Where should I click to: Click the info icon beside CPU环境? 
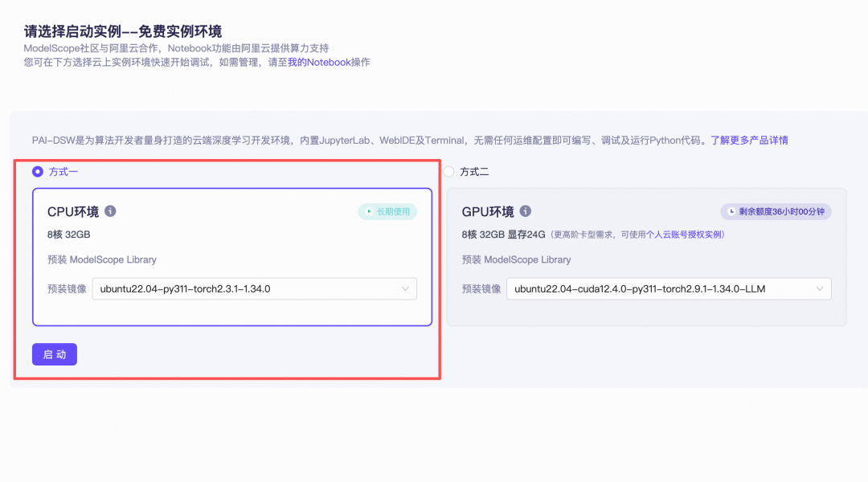[x=110, y=211]
